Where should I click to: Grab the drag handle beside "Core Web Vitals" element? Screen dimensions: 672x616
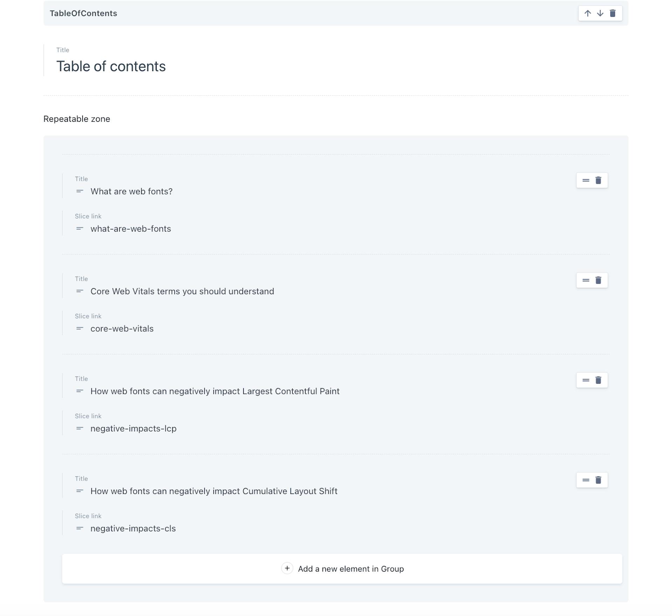(586, 280)
